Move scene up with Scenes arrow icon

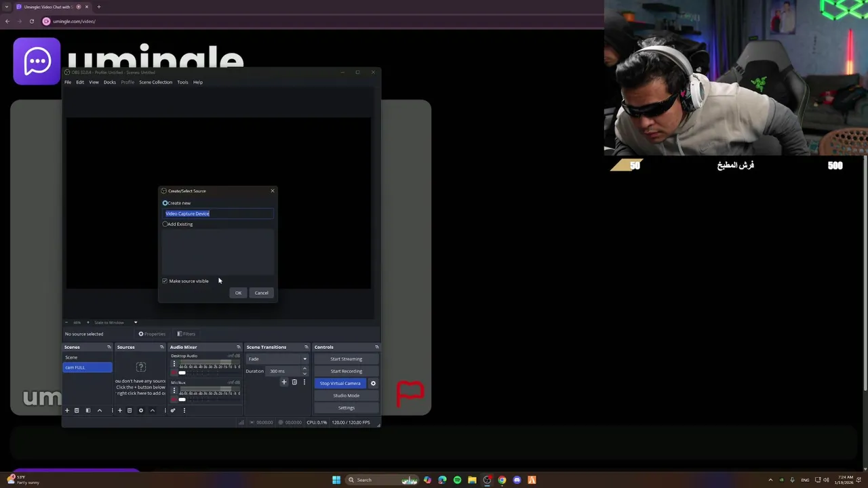(x=100, y=410)
